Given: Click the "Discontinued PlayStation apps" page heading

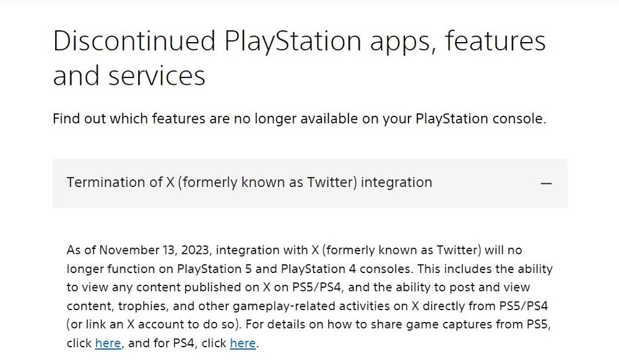Looking at the screenshot, I should click(x=299, y=41).
